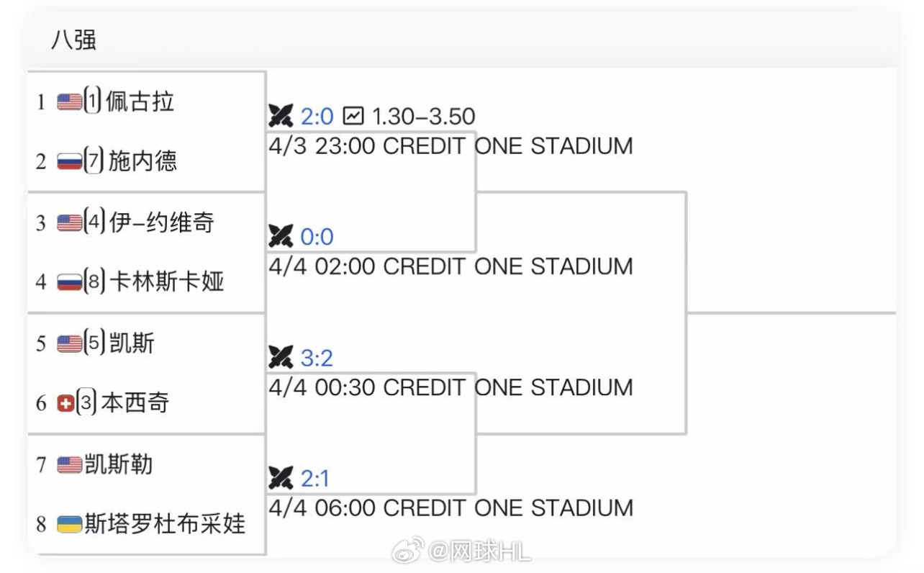Viewport: 924px width, 573px height.
Task: Click the crossed swords icon beside 0:0
Action: click(282, 237)
